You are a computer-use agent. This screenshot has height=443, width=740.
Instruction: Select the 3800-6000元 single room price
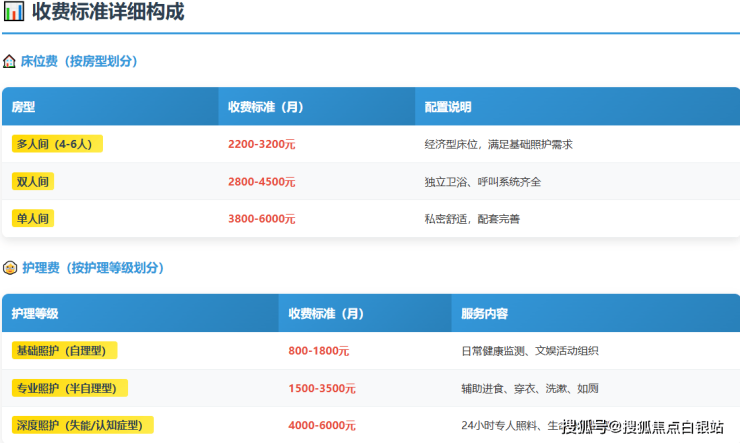click(261, 218)
